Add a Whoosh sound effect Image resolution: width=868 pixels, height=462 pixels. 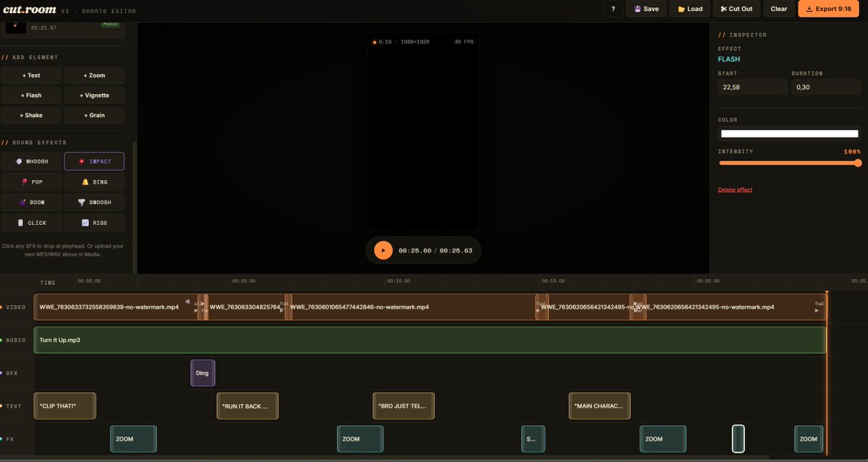point(31,161)
